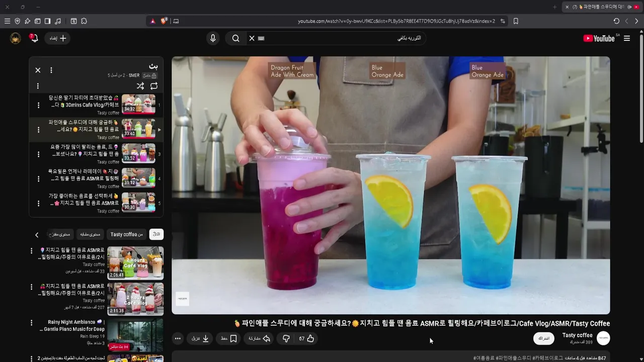Screen dimensions: 644x362
Task: Open more video actions ellipsis
Action: click(178, 338)
